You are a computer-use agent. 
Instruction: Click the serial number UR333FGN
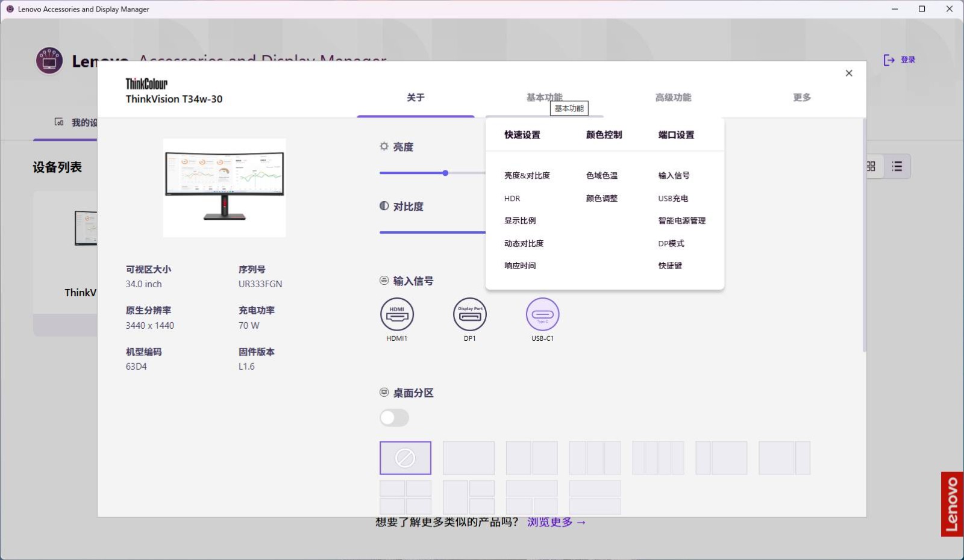point(260,284)
